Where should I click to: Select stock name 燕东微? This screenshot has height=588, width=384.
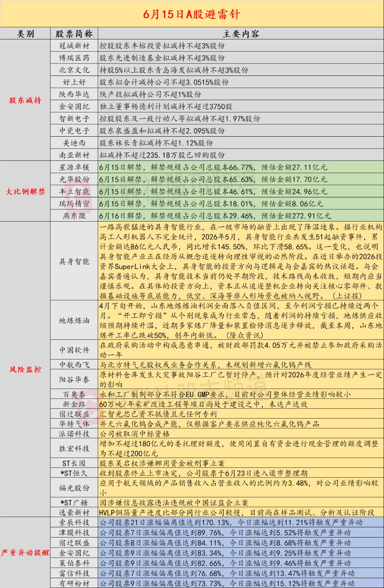point(74,215)
